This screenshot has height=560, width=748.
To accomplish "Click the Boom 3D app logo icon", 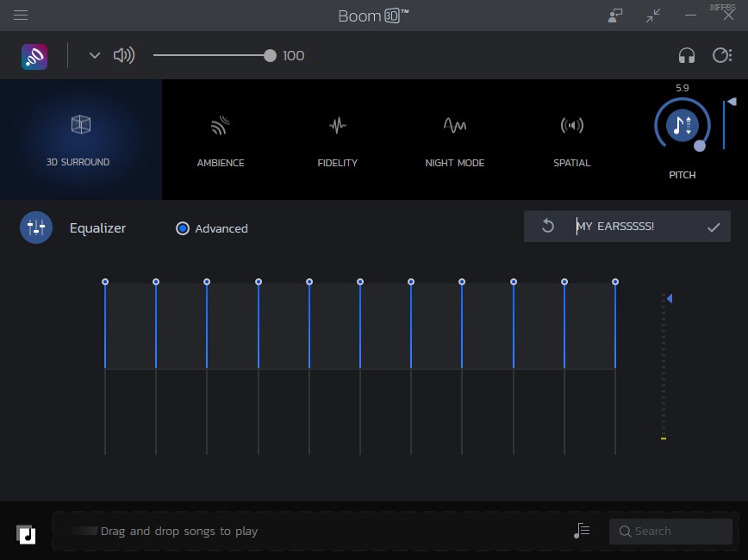I will [34, 56].
